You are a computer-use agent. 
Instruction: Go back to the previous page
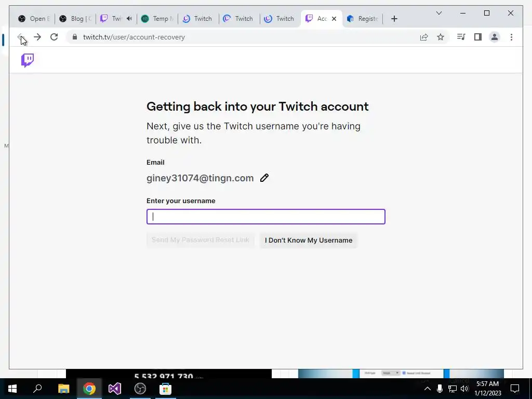[20, 37]
